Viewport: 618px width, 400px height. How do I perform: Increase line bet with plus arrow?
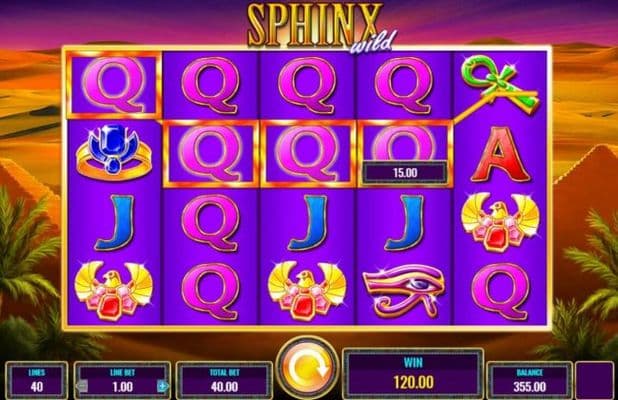point(162,386)
